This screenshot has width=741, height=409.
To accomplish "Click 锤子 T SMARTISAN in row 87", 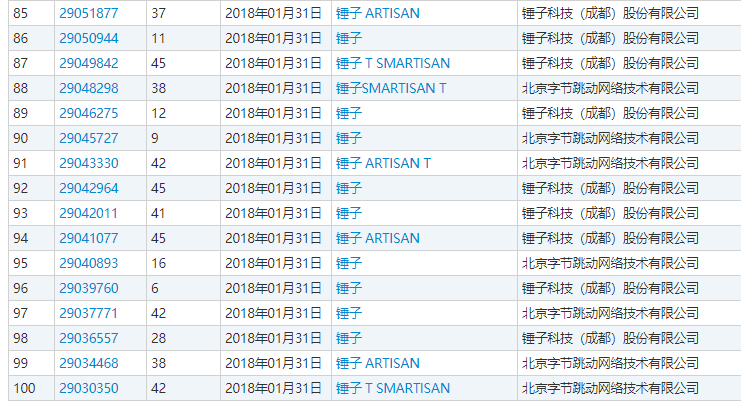I will point(393,63).
